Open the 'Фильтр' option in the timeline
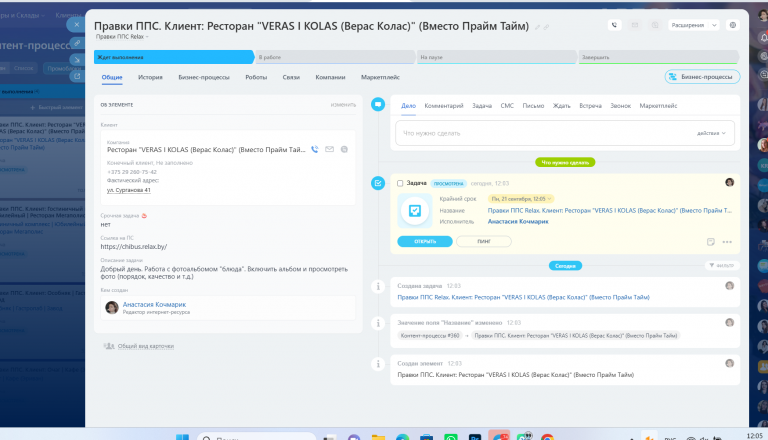Viewport: 768px width, 440px height. coord(722,266)
